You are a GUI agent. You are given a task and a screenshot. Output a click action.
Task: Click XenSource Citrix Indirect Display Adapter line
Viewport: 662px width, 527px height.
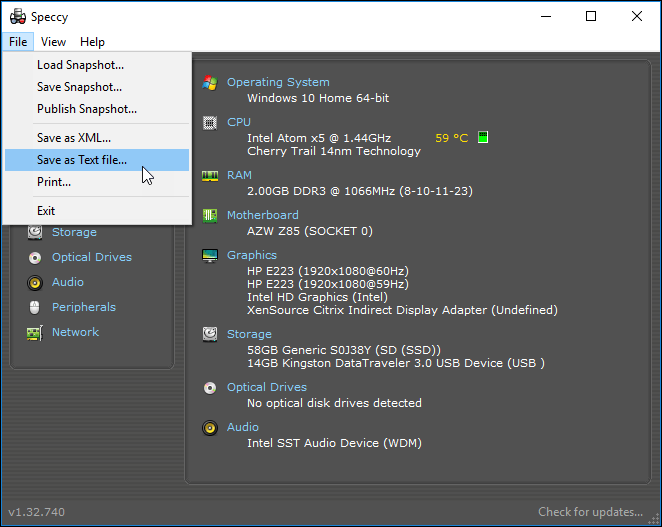[x=402, y=310]
